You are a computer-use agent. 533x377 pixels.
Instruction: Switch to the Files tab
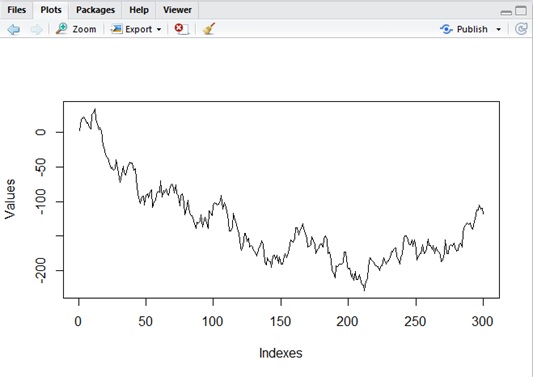[17, 10]
